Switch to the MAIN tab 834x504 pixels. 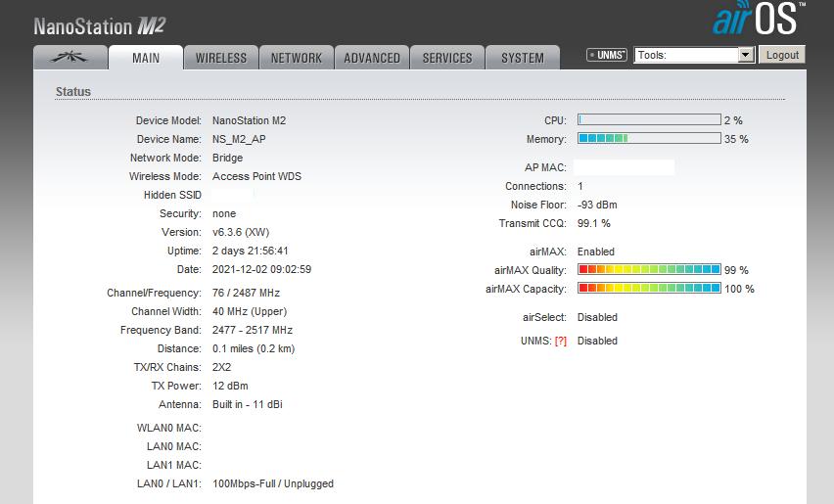tap(146, 58)
